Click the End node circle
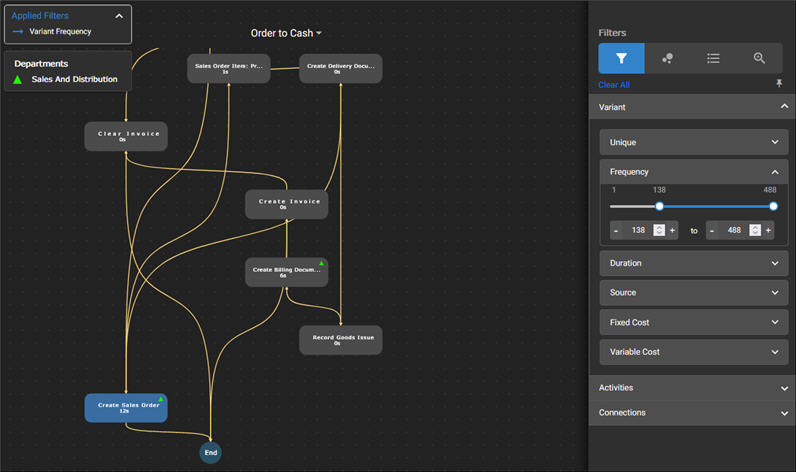 click(210, 452)
